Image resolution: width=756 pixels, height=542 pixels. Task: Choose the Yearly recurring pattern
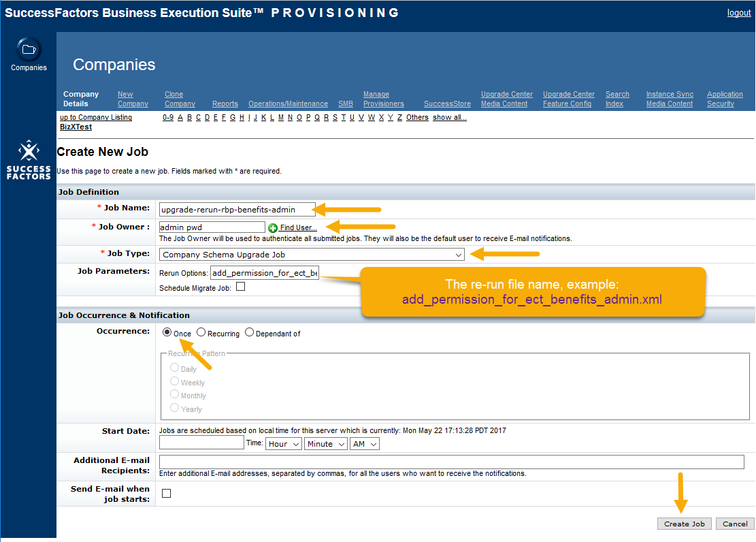[x=174, y=408]
